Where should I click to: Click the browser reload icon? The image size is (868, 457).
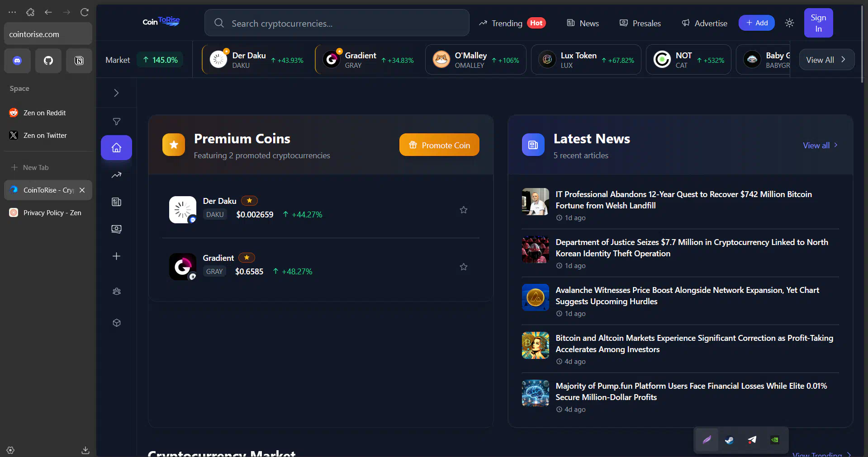click(x=85, y=12)
